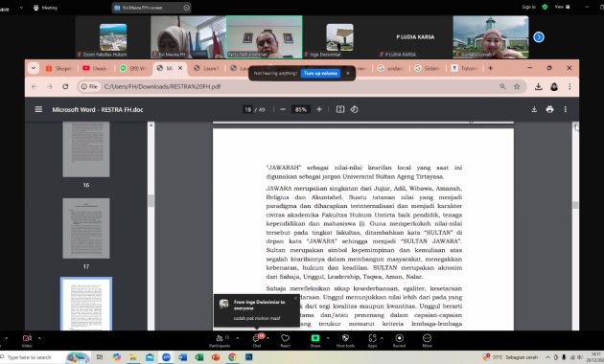Open Microsoft Word from the taskbar

pos(182,357)
